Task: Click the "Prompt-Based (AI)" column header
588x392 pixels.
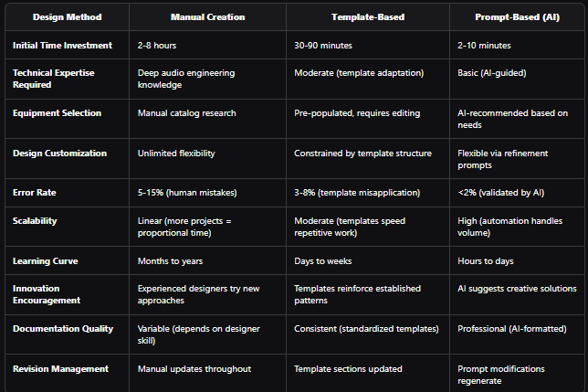Action: tap(517, 17)
